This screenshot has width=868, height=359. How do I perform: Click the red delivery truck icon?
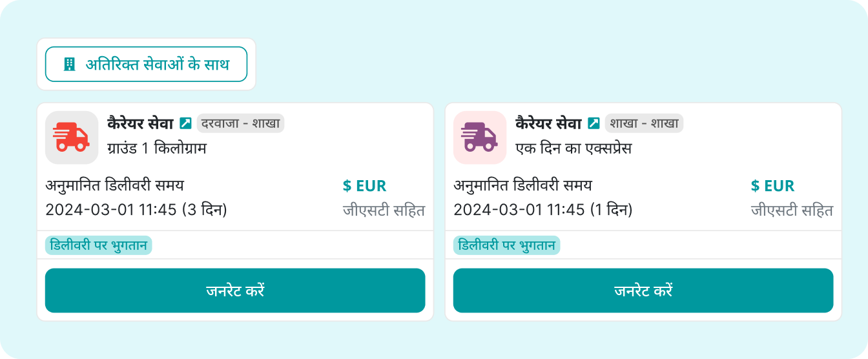pos(72,138)
